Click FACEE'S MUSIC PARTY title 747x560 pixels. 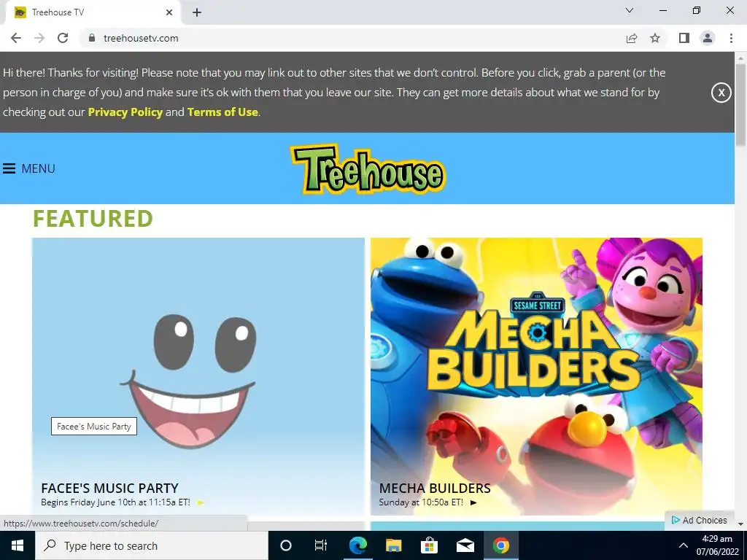tap(109, 488)
